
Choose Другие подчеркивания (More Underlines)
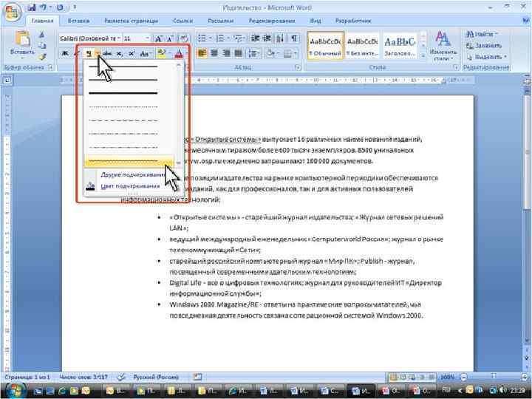pyautogui.click(x=133, y=174)
